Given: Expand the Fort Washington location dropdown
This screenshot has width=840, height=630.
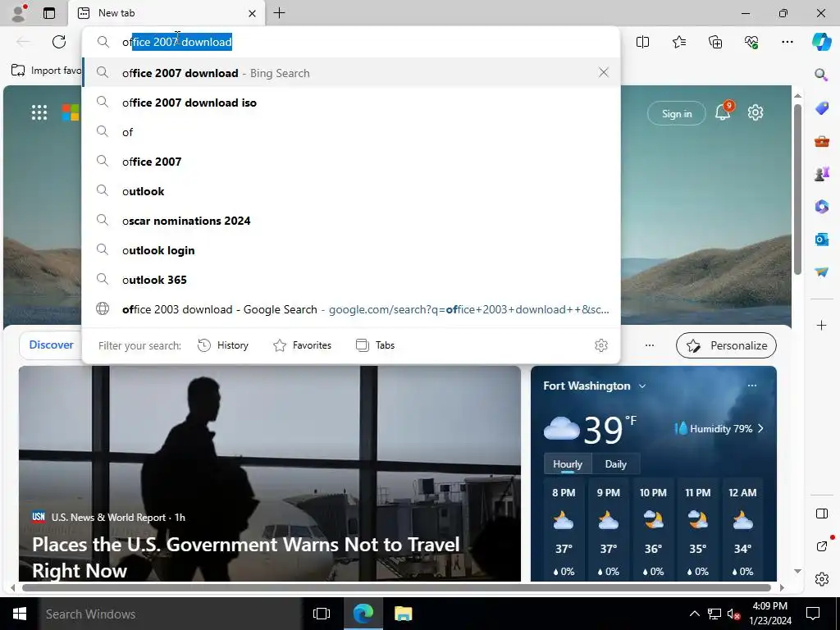Looking at the screenshot, I should point(642,386).
